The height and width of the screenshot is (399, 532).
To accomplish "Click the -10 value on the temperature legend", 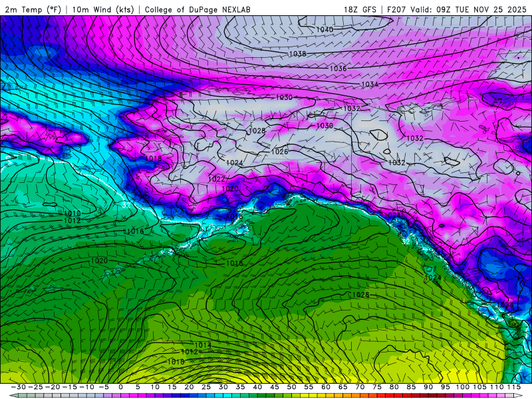I will coord(86,387).
